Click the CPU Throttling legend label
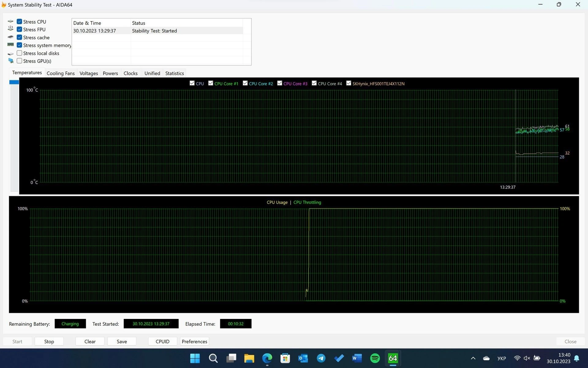The image size is (588, 368). tap(307, 202)
